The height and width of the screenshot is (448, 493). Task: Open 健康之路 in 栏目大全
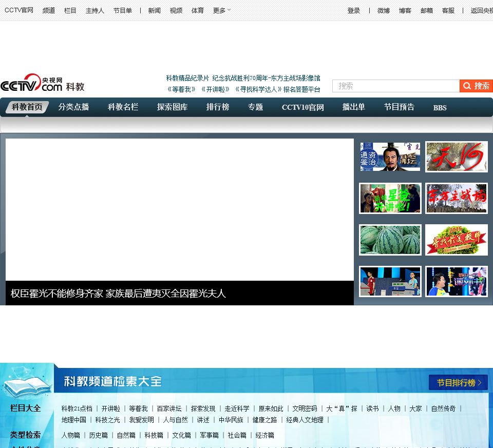[265, 420]
